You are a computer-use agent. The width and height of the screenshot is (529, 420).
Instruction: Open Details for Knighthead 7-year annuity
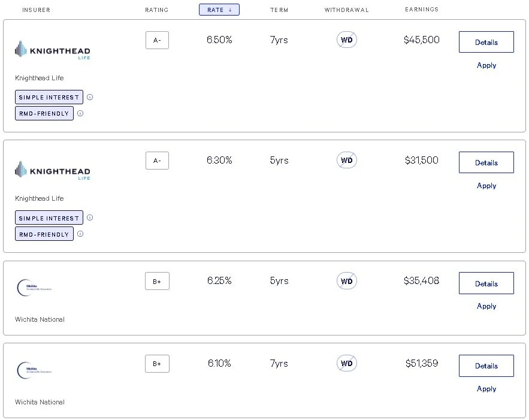point(486,43)
